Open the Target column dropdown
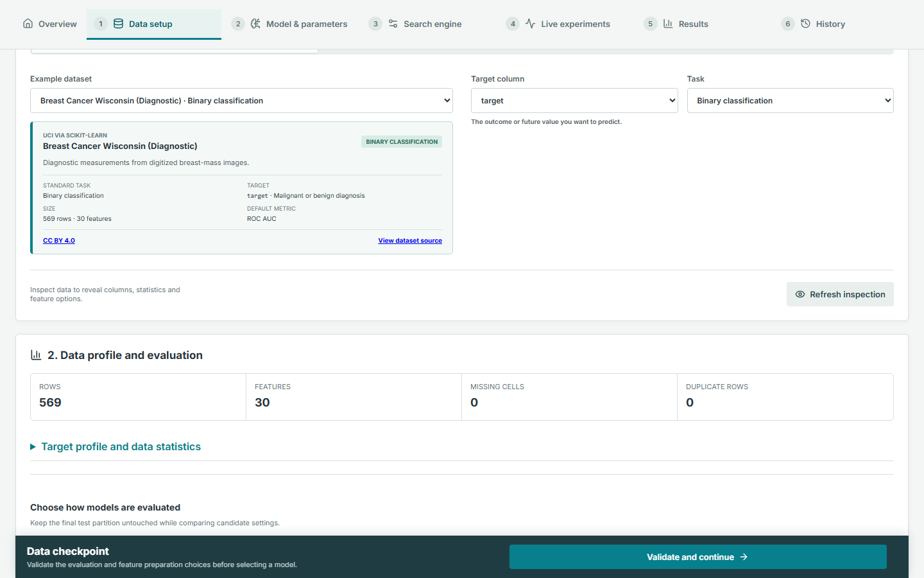 click(x=574, y=101)
